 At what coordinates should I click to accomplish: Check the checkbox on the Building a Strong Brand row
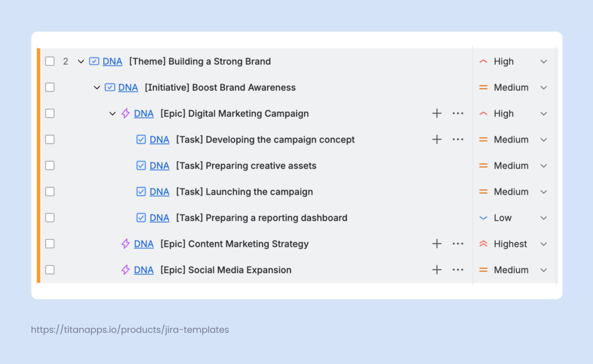point(50,61)
